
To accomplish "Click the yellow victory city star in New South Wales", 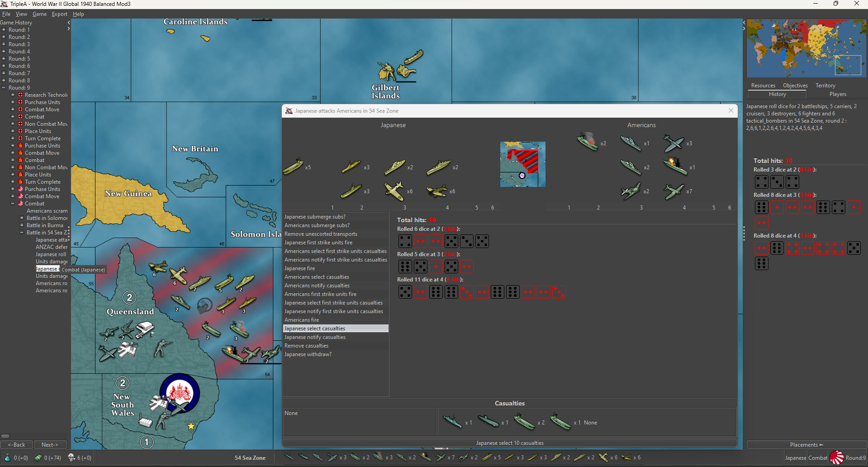I will tap(191, 426).
